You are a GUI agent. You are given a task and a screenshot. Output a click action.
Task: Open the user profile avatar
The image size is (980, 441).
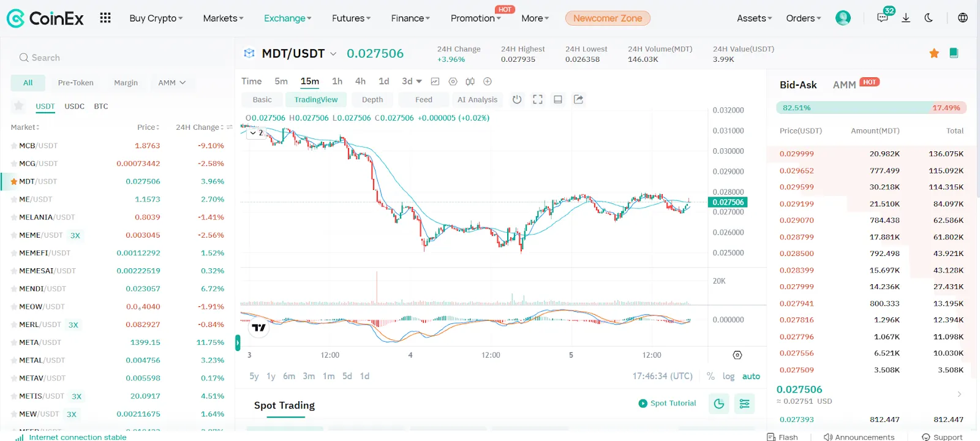[x=843, y=18]
